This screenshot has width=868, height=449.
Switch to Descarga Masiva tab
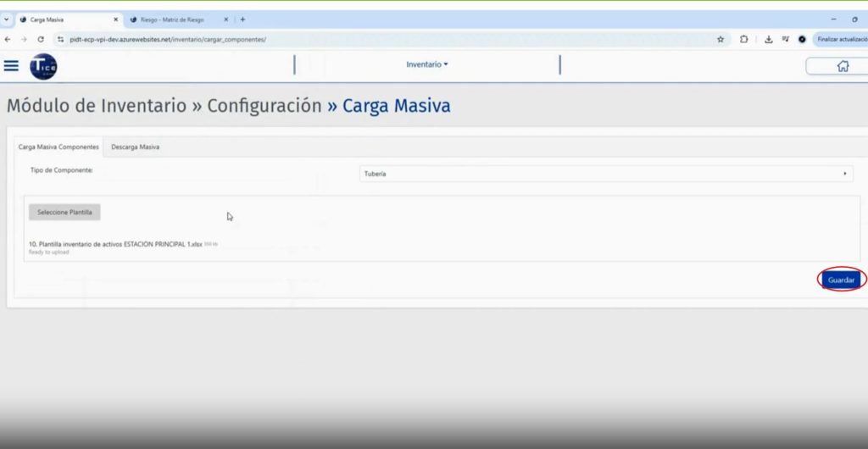click(x=136, y=147)
